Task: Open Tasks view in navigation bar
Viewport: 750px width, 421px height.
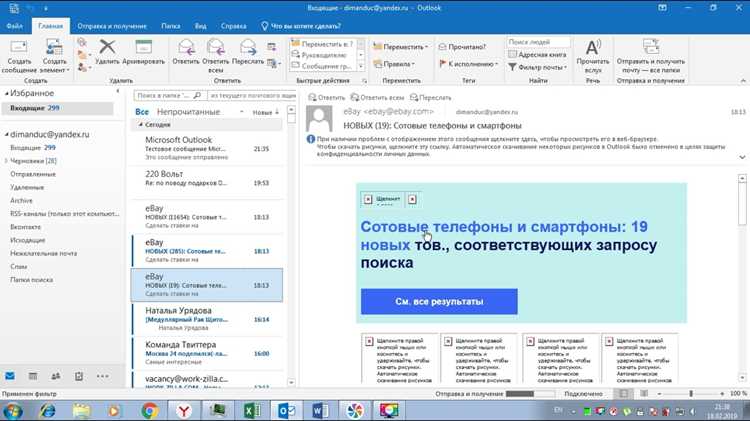Action: (79, 376)
